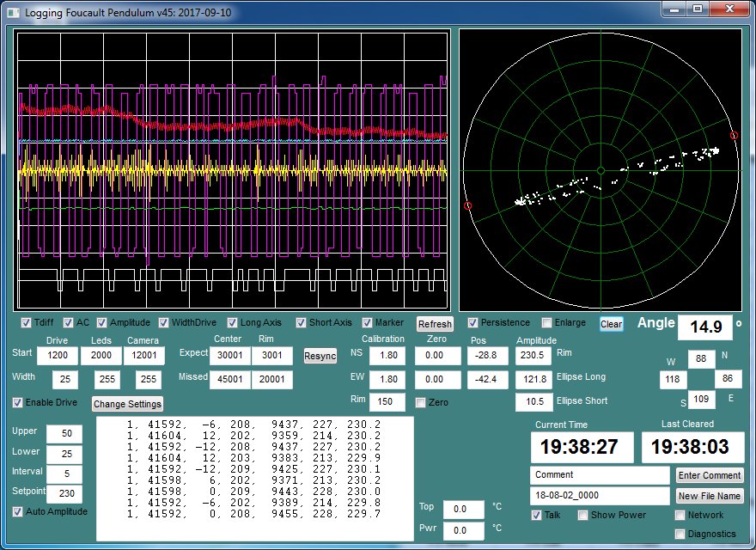
Task: Check the Diagnostics box
Action: [680, 534]
